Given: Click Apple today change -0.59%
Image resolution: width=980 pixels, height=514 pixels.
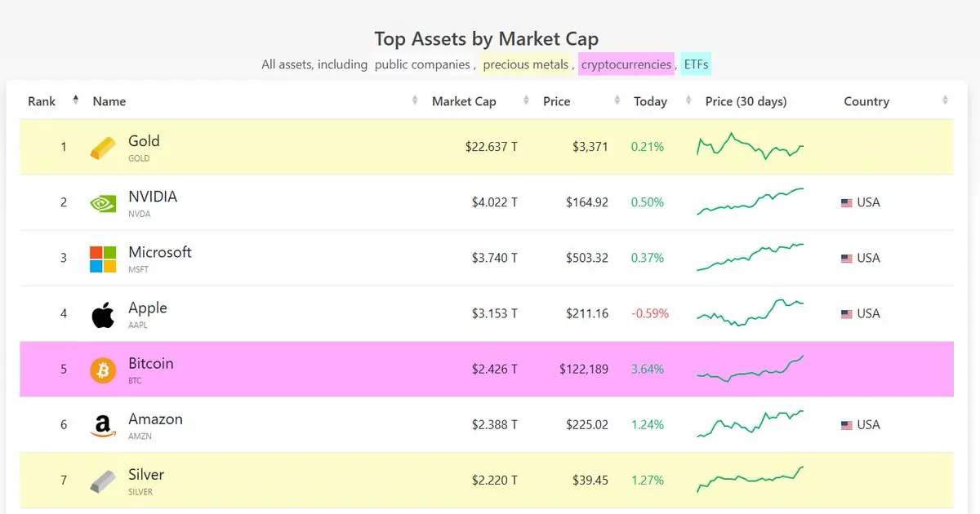Looking at the screenshot, I should [x=650, y=313].
